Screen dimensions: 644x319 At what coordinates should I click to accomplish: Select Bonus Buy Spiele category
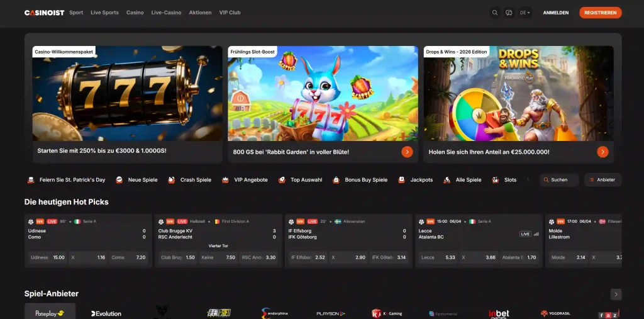pyautogui.click(x=360, y=180)
